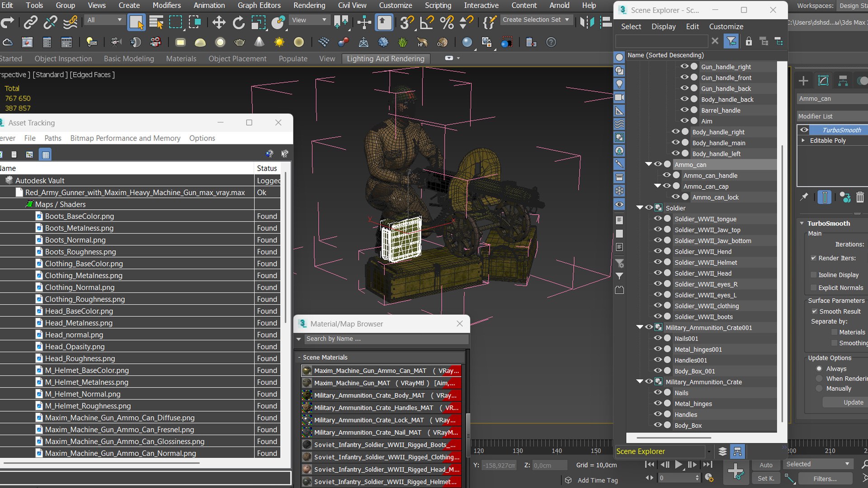
Task: Toggle the Percent Snap icon
Action: click(x=447, y=22)
